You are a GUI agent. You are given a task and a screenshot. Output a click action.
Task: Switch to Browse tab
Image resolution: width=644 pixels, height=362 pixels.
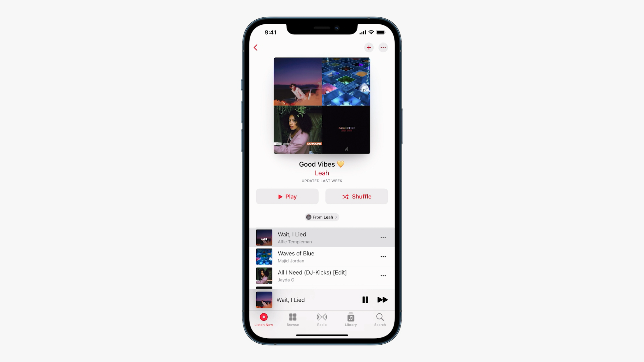[292, 319]
